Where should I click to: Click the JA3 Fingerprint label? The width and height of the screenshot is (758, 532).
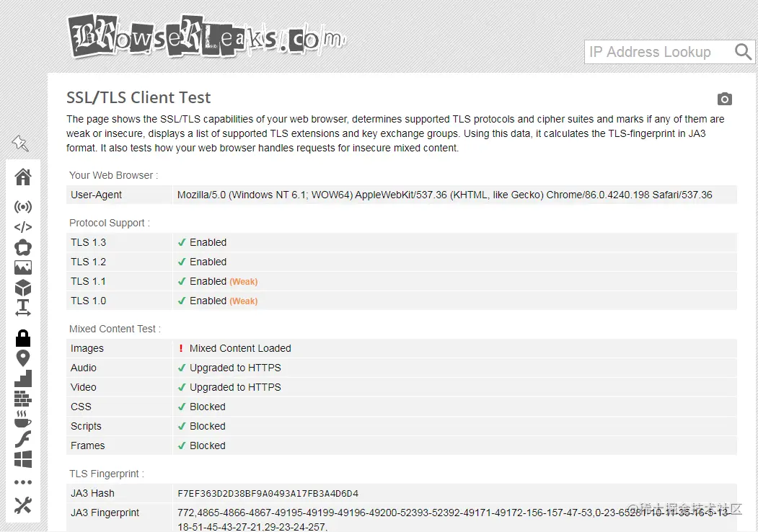(105, 513)
